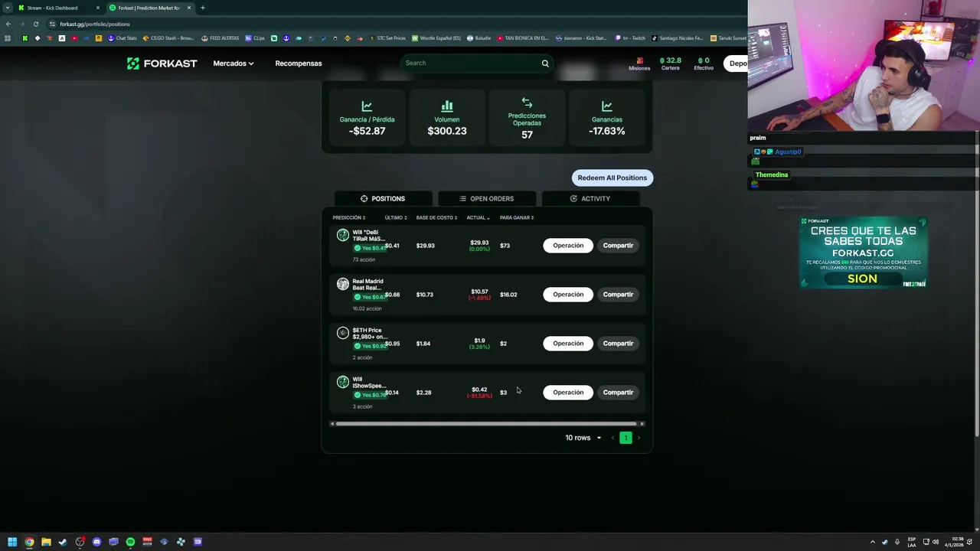Switch to Stream - Kick Dashboard tab
This screenshot has width=980, height=551.
point(58,8)
